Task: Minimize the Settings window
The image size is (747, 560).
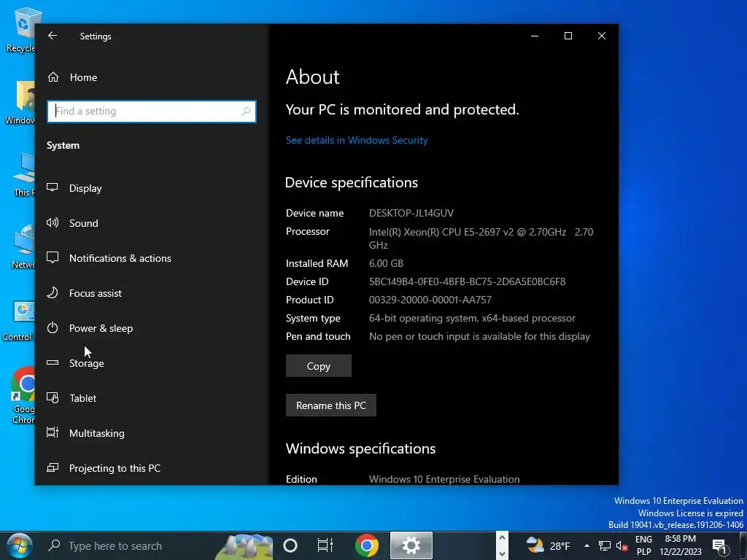Action: [535, 36]
